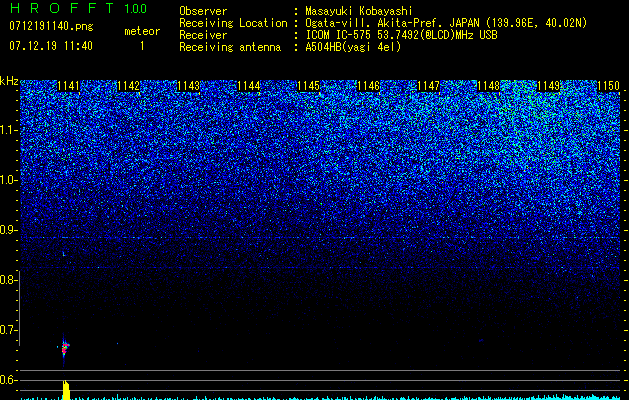Click the 1149 time marker
The image size is (629, 400).
548,86
